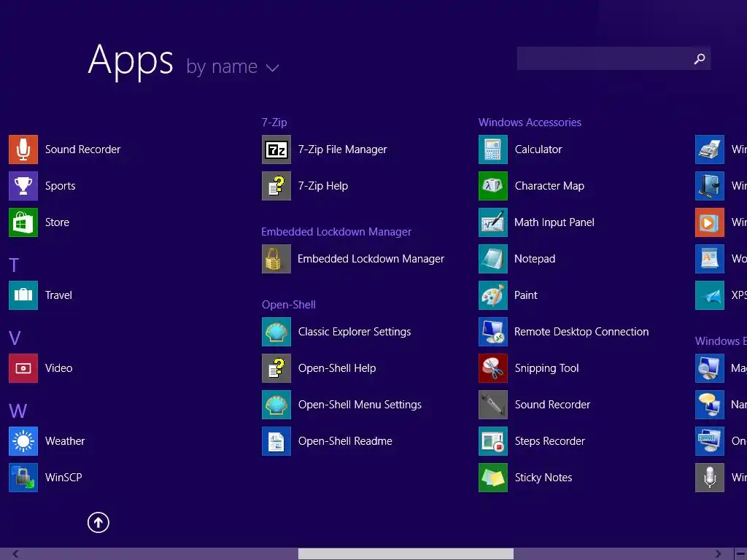Click the 'WinSCP' label
747x560 pixels.
63,478
